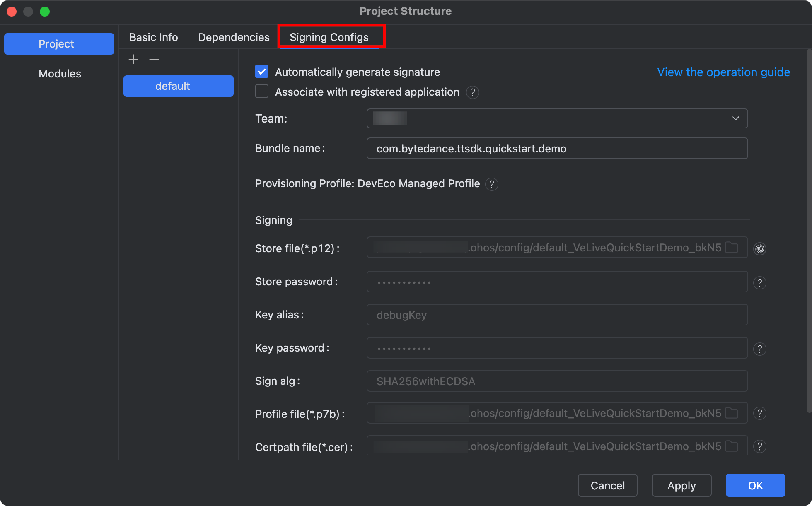Enable Associate with registered application checkbox
Viewport: 812px width, 506px height.
(x=262, y=92)
